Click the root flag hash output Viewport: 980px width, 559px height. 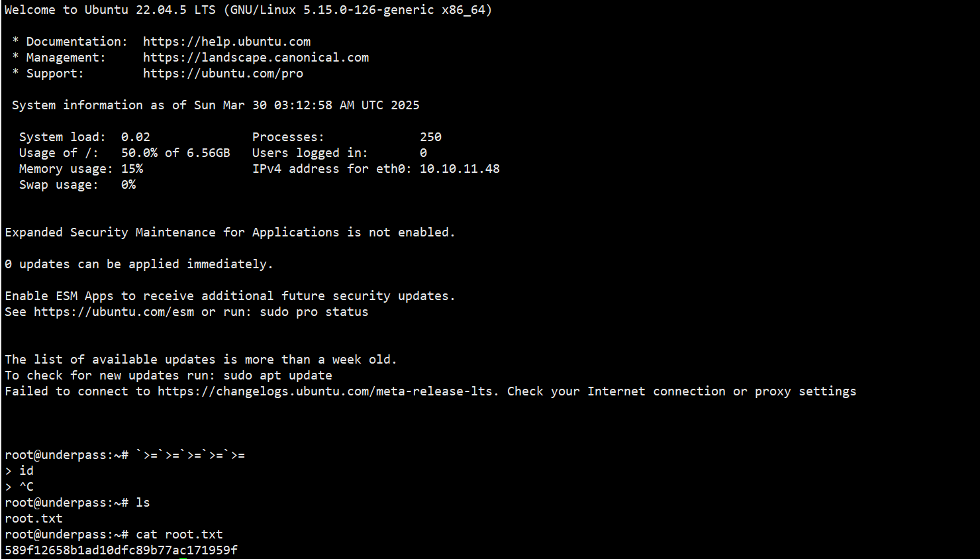(x=121, y=550)
